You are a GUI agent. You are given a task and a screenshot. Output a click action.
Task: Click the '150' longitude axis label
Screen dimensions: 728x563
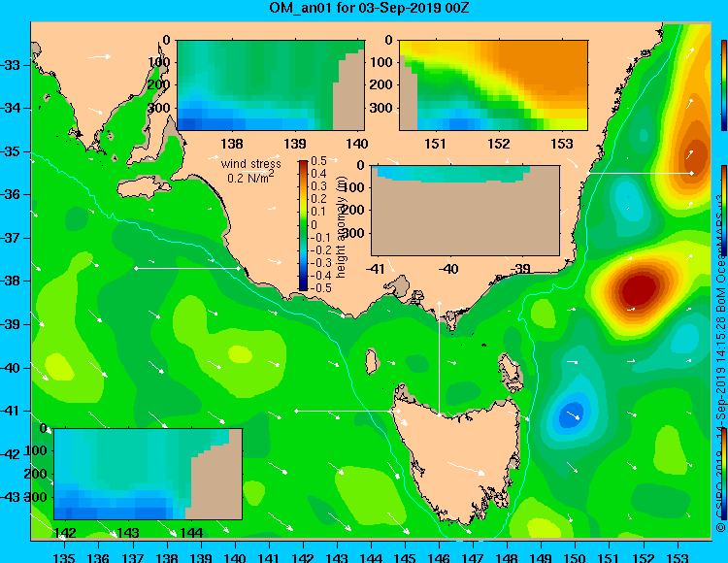click(x=576, y=557)
